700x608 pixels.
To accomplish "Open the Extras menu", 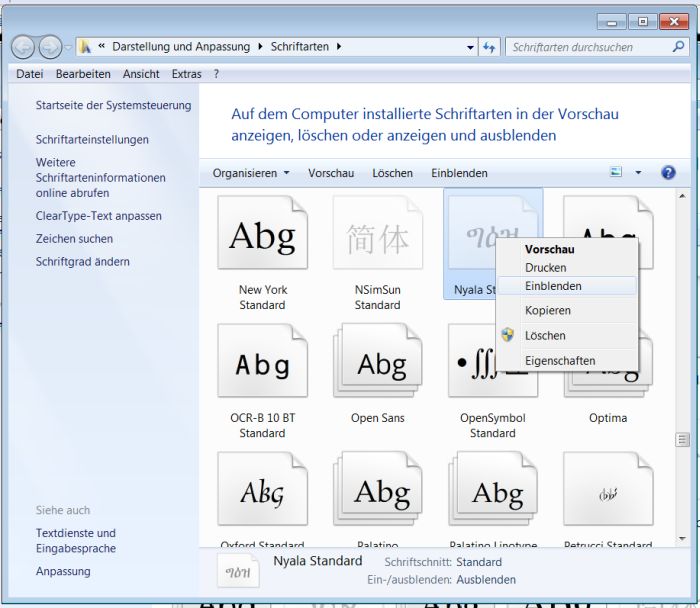I will point(187,74).
